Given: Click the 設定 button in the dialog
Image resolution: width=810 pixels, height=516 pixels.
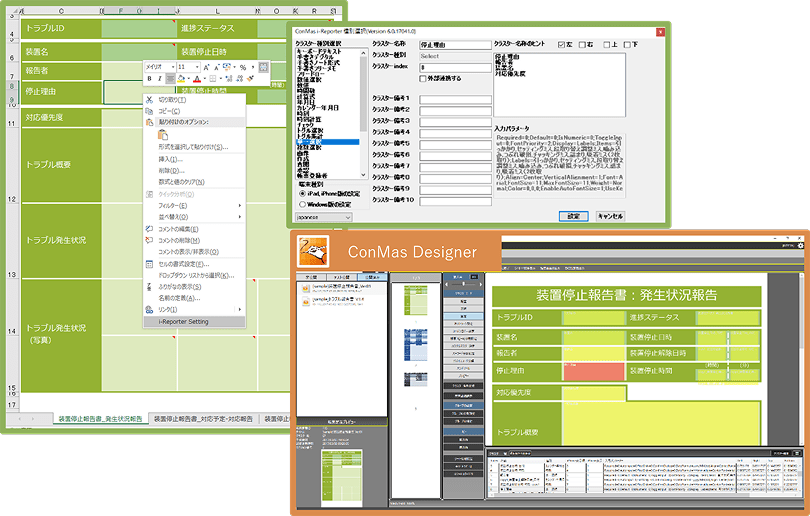Looking at the screenshot, I should point(573,216).
